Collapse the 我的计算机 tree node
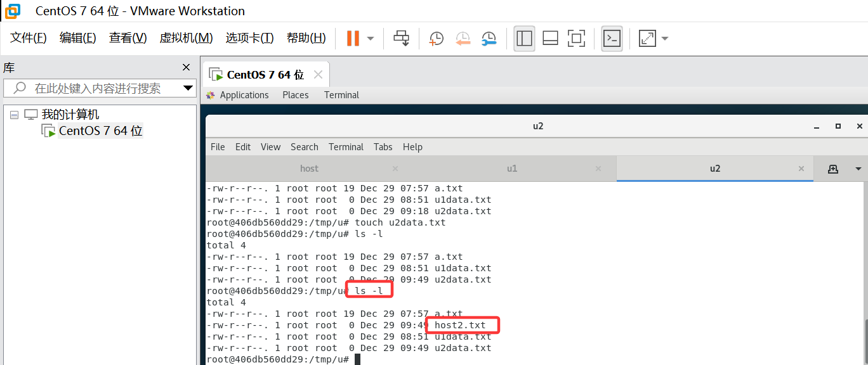Image resolution: width=868 pixels, height=365 pixels. click(x=14, y=113)
